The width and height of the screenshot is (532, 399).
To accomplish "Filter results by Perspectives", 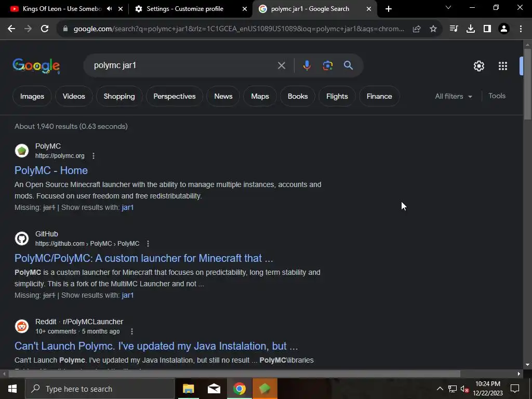I will point(175,96).
